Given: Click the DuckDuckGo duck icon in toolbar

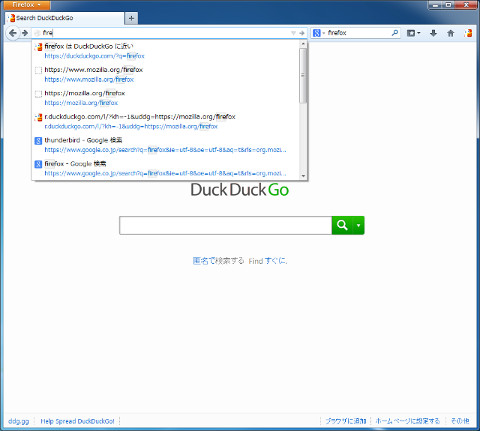Looking at the screenshot, I should [468, 33].
